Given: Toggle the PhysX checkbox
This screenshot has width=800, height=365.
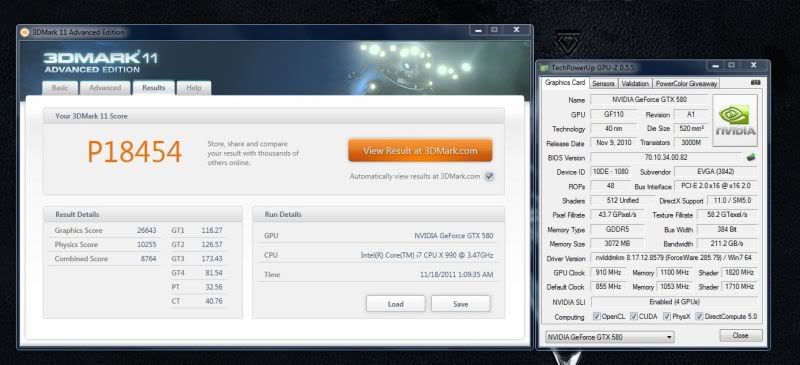Looking at the screenshot, I should coord(667,317).
